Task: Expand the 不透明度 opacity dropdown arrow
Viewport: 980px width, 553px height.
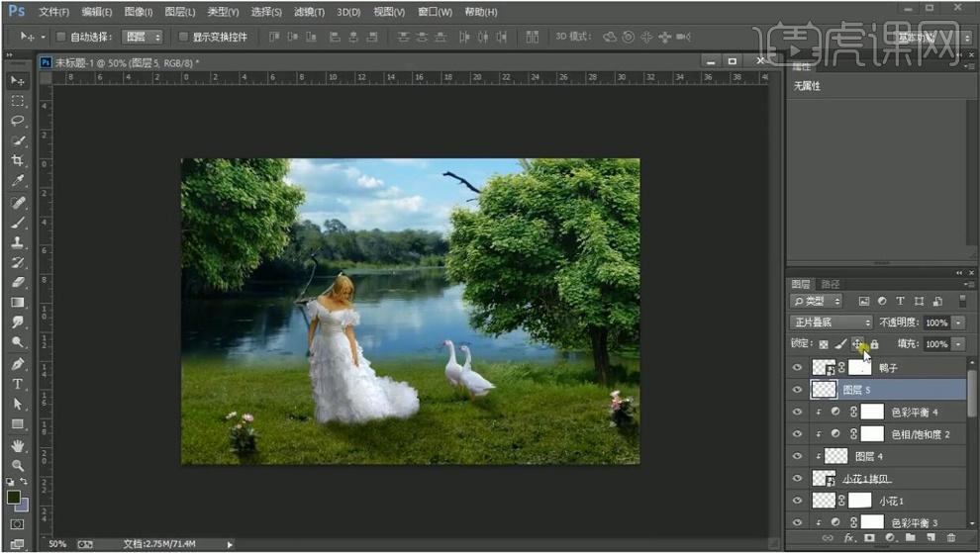Action: coord(958,323)
